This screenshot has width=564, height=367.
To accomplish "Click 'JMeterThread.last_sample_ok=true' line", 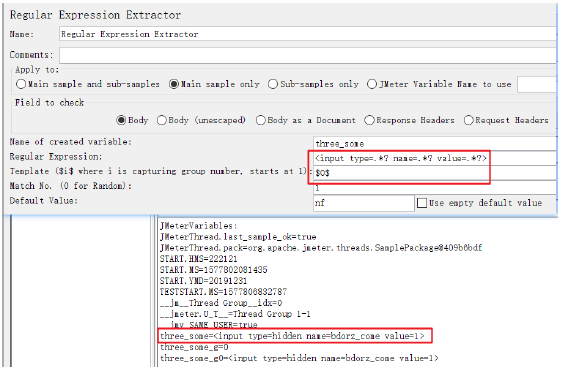I will click(238, 237).
